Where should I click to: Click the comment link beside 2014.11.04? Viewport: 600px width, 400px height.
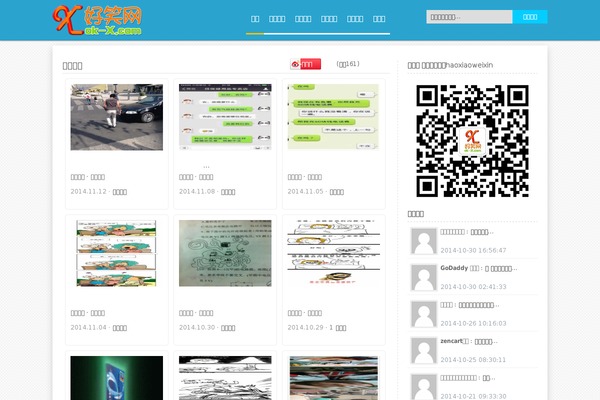(x=119, y=328)
